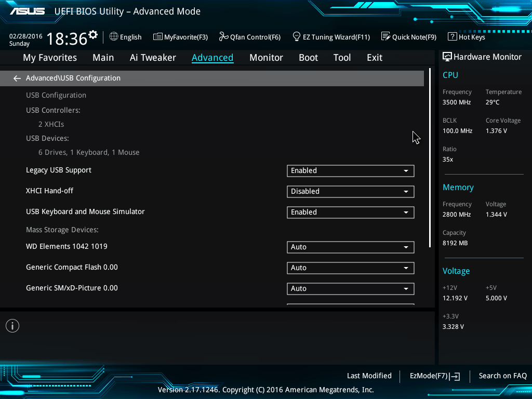Open the WD Elements 1042 1019 dropdown
Viewport: 532px width, 399px height.
[x=350, y=247]
